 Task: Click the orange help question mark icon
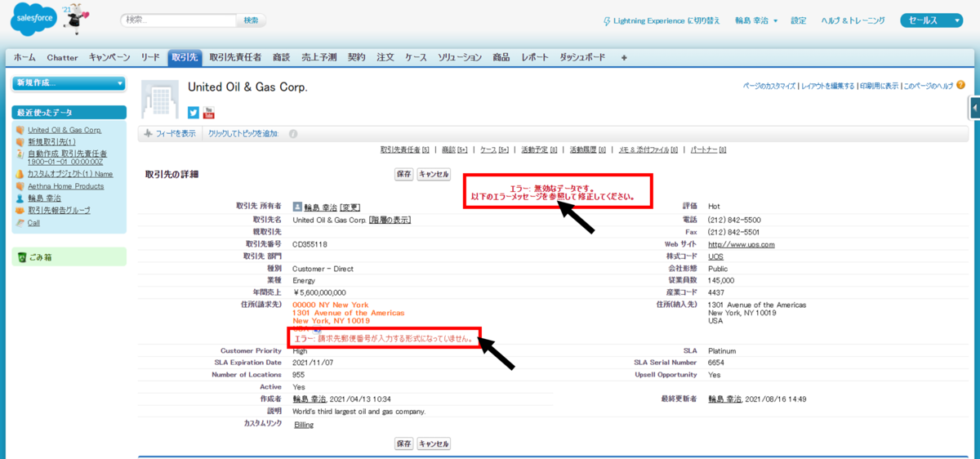(x=960, y=85)
